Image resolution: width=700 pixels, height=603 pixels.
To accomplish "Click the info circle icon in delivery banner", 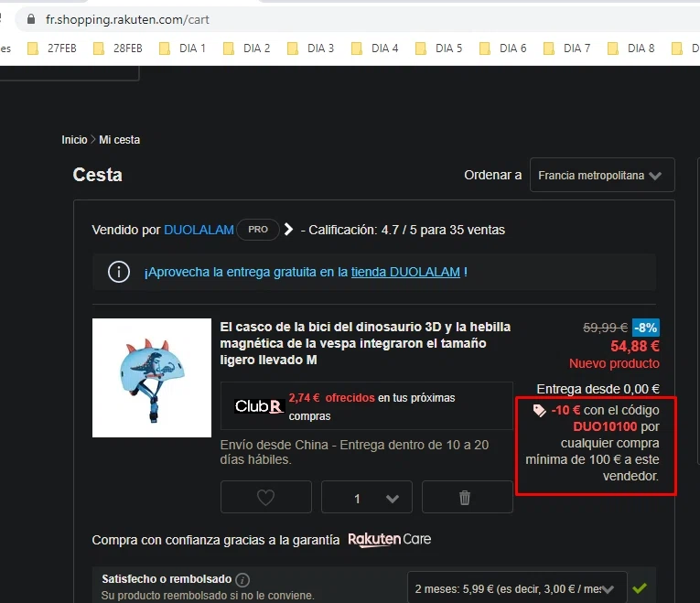I will click(x=119, y=272).
